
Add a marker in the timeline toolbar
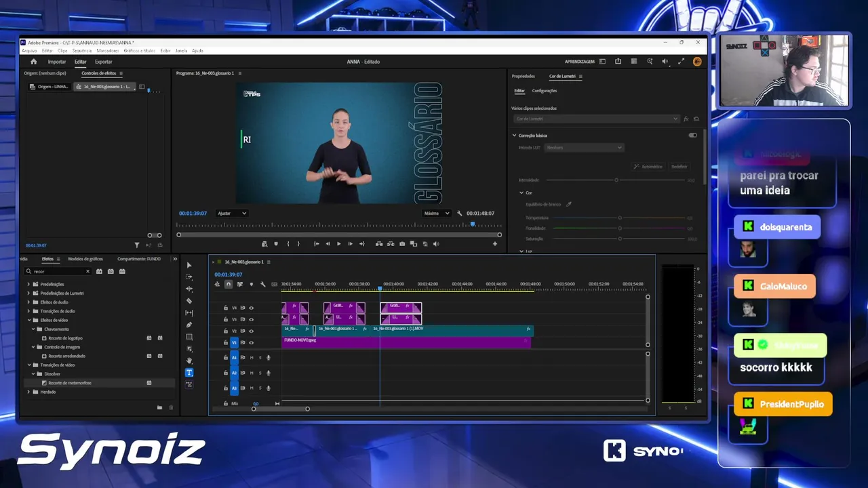(x=251, y=284)
